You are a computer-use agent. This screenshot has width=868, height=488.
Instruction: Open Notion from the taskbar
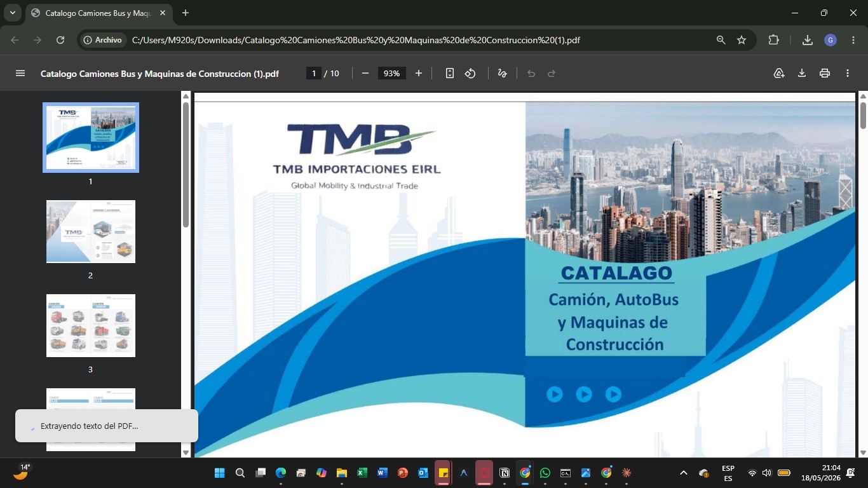505,473
